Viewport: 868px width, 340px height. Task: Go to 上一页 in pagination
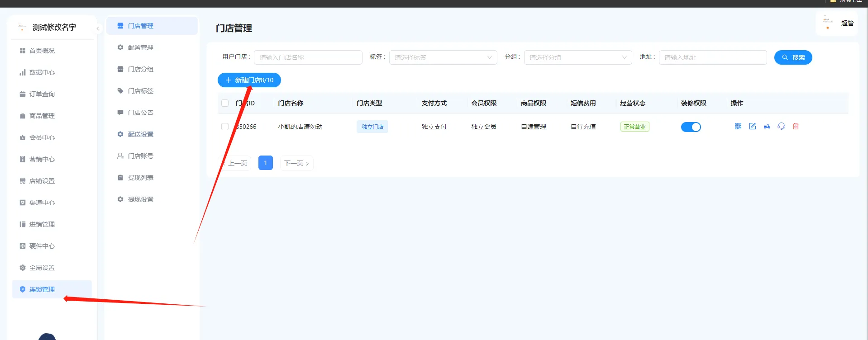pyautogui.click(x=234, y=163)
